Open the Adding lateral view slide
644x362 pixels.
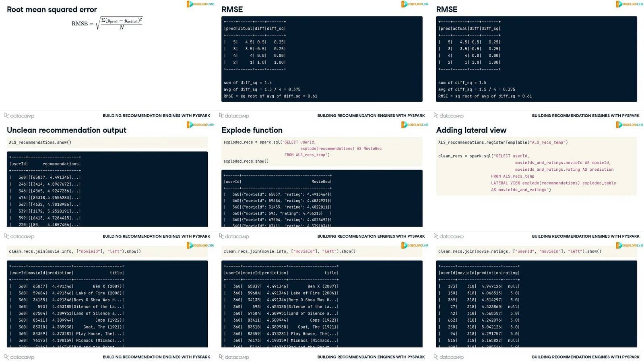tap(537, 181)
